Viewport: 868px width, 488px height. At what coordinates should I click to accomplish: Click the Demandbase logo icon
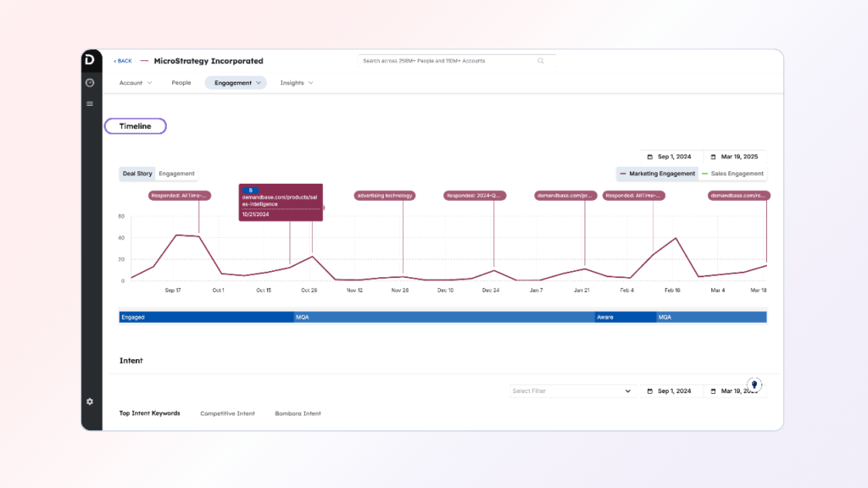[90, 59]
